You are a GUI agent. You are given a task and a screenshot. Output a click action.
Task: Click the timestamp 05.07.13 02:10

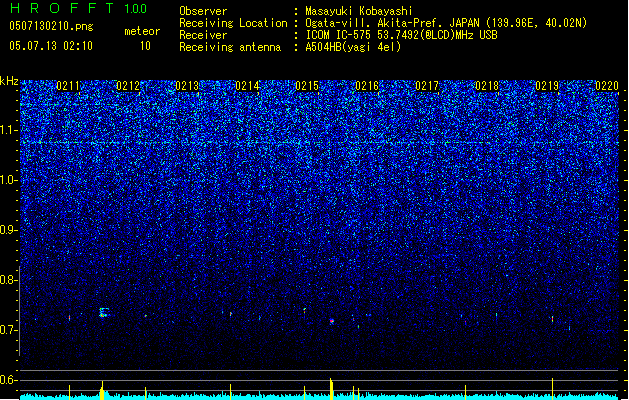pyautogui.click(x=51, y=46)
